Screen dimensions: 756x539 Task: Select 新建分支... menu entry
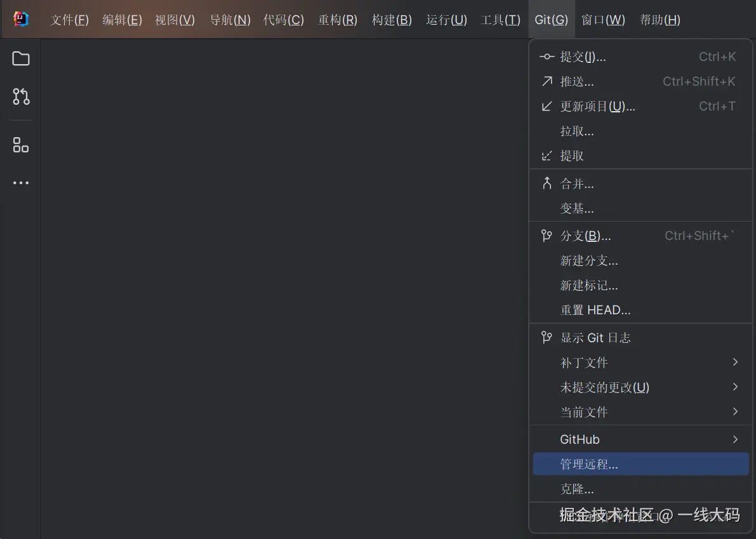click(640, 261)
